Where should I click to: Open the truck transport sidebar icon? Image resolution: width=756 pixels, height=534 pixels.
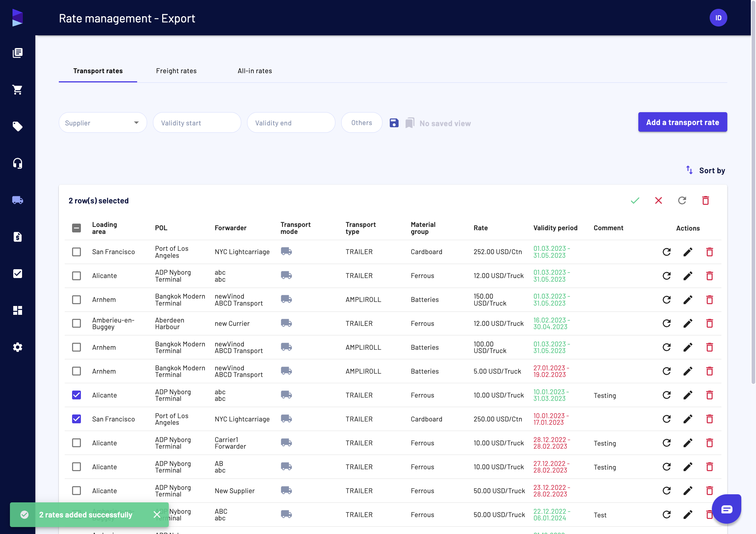point(18,200)
